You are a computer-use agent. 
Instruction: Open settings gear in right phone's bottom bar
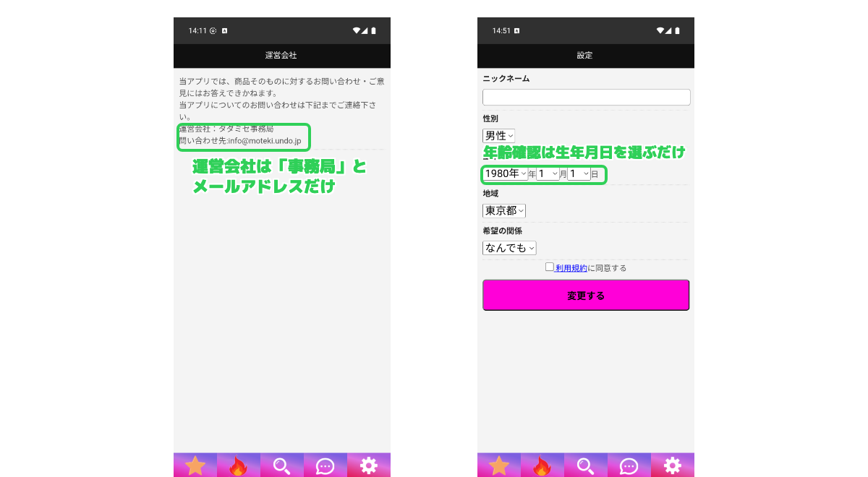point(673,465)
